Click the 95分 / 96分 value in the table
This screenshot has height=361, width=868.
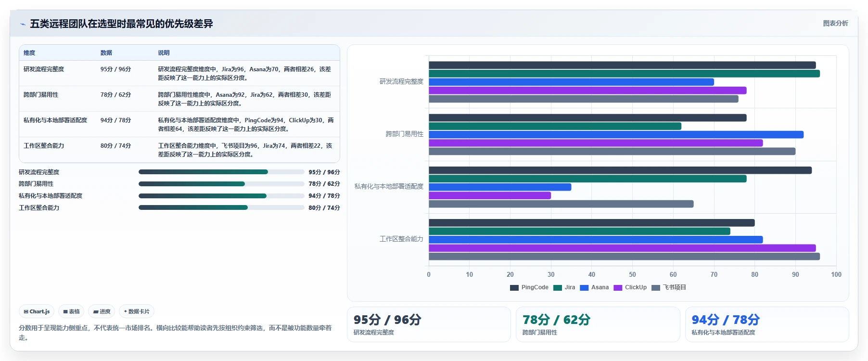tap(115, 69)
